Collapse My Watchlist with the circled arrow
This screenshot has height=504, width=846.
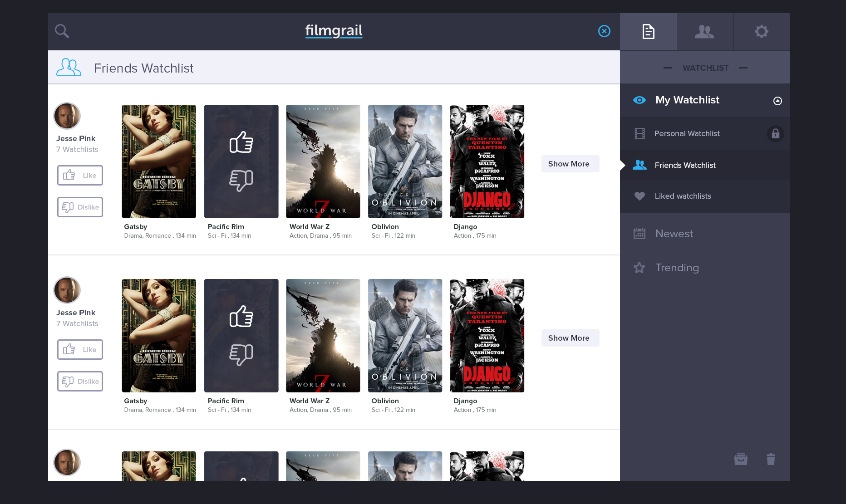pyautogui.click(x=777, y=101)
